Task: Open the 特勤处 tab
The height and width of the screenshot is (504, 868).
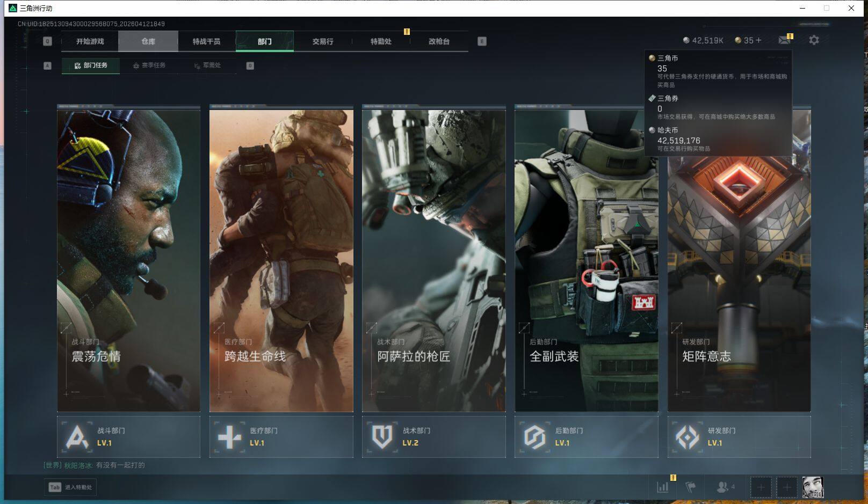Action: tap(381, 41)
